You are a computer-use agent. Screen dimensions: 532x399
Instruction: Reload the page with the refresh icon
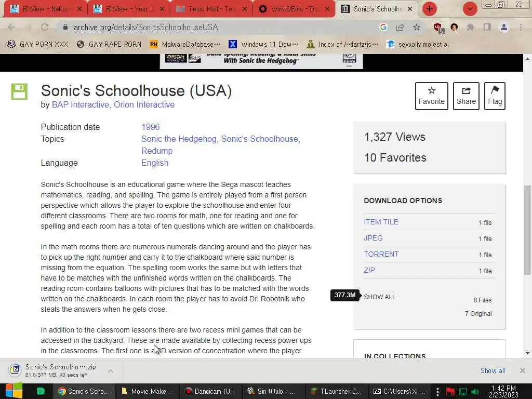pos(45,27)
